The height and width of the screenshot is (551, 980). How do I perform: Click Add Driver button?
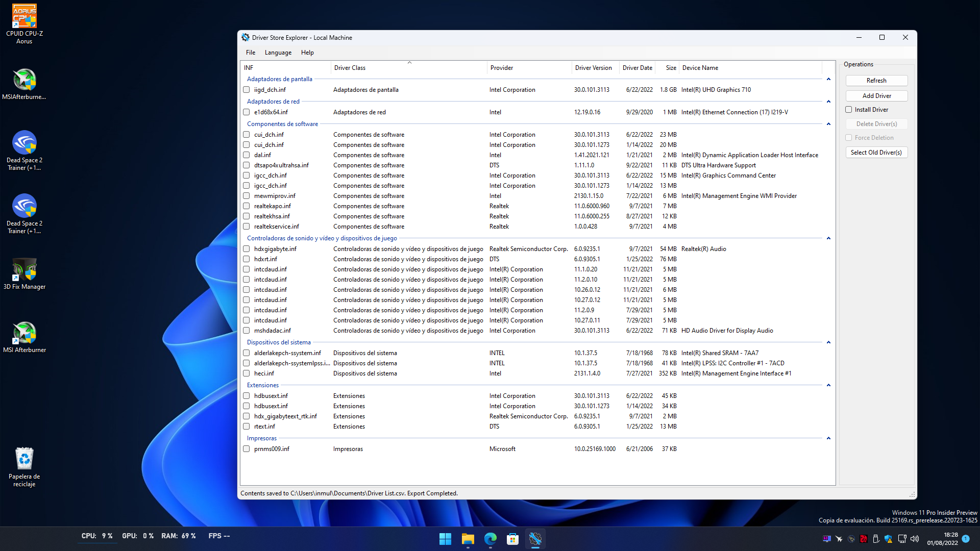876,96
